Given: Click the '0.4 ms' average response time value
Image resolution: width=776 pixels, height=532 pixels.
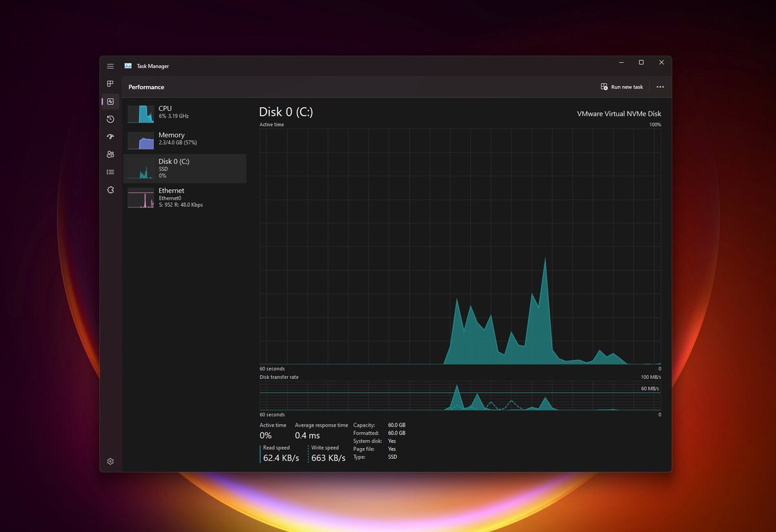Looking at the screenshot, I should point(307,436).
